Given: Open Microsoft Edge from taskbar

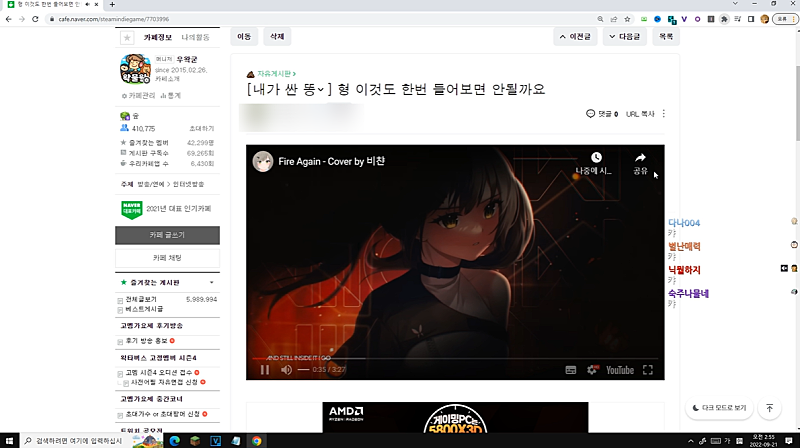Looking at the screenshot, I should 174,441.
